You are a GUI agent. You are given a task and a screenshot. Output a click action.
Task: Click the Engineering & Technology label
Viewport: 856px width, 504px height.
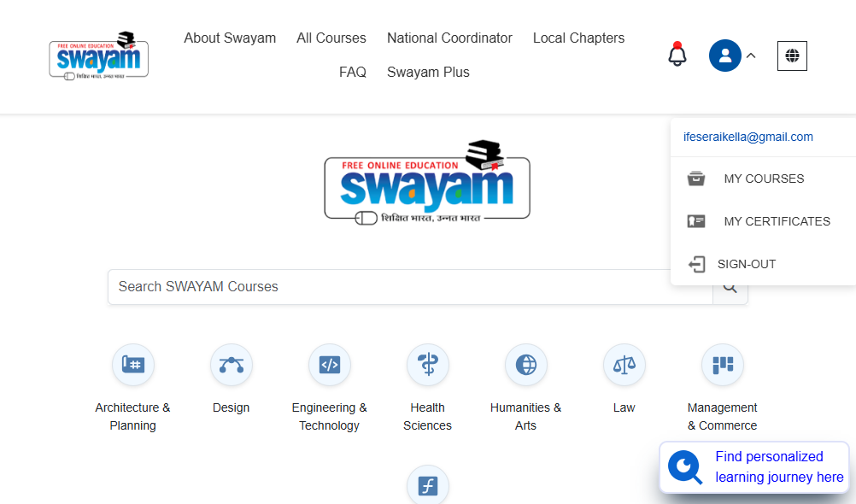click(x=329, y=417)
